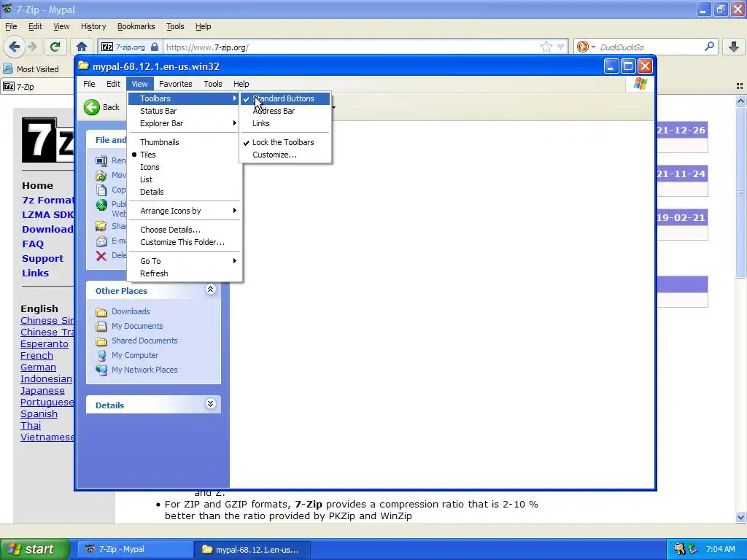
Task: Open Downloads folder in Other Places
Action: pos(131,311)
